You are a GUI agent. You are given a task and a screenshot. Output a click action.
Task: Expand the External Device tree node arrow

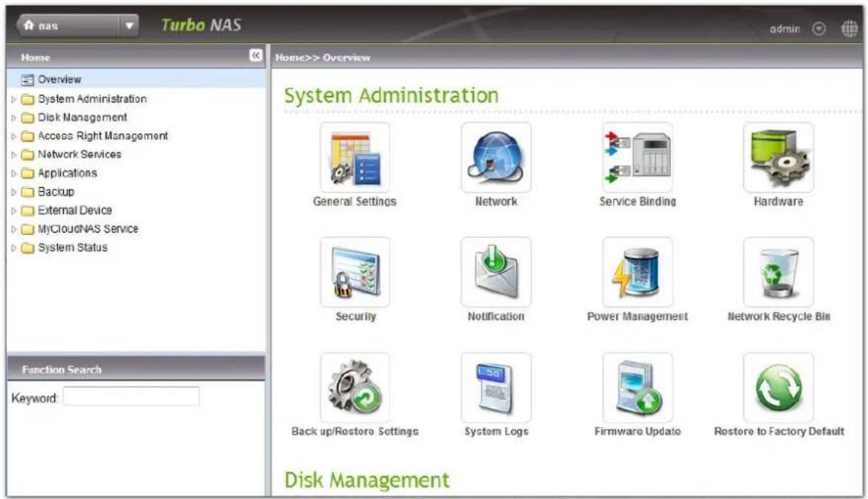[14, 211]
